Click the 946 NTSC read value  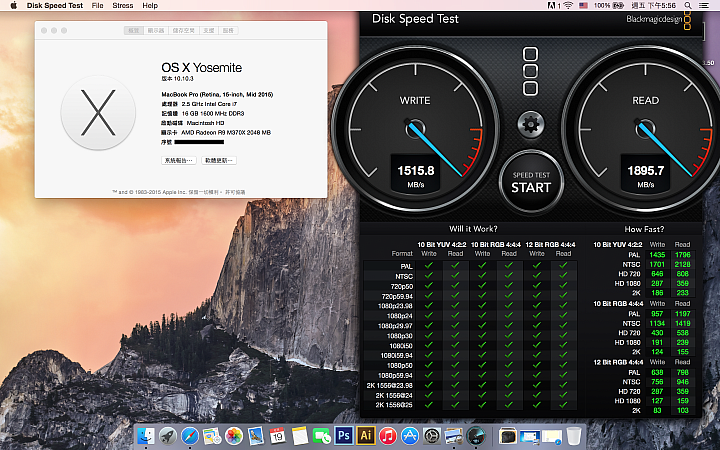[682, 382]
